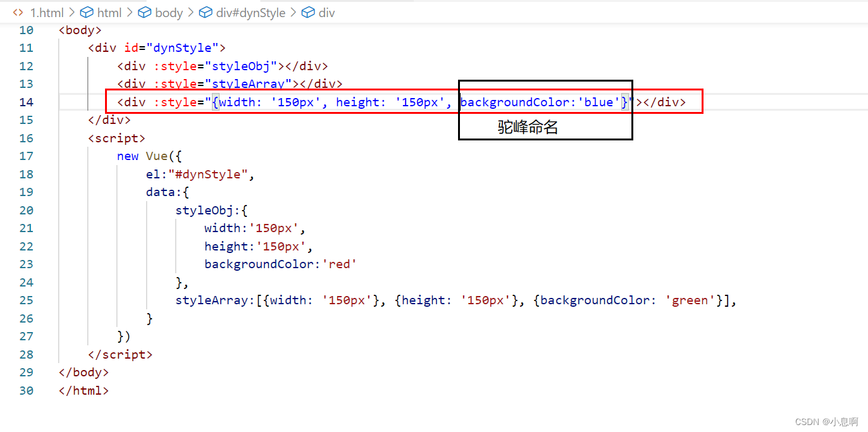Click the styleArray:[ definition on line 25
868x432 pixels.
pos(219,300)
